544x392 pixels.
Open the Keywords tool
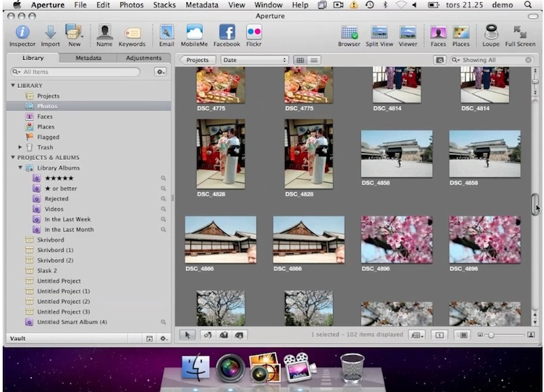tap(132, 33)
